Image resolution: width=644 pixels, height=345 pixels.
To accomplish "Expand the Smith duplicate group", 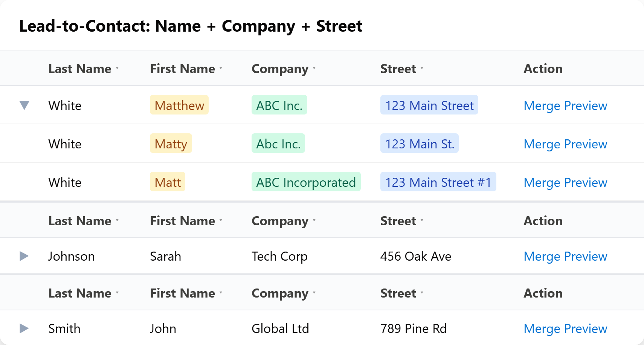I will point(24,328).
